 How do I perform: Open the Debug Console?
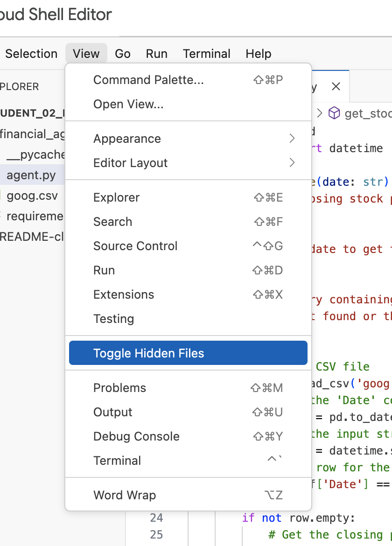click(133, 436)
